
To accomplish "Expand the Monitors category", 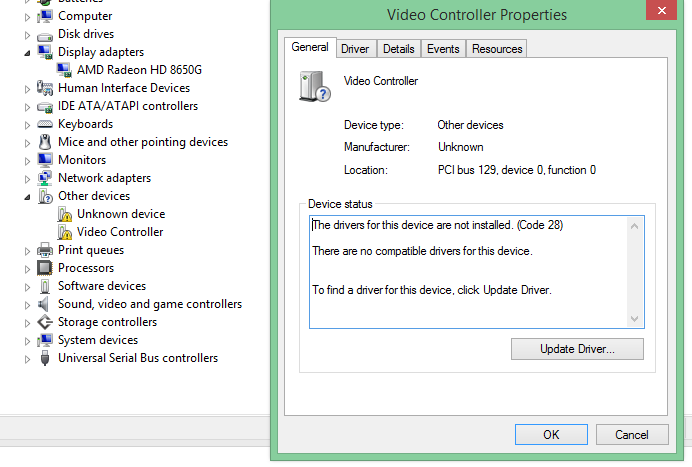I will click(28, 160).
